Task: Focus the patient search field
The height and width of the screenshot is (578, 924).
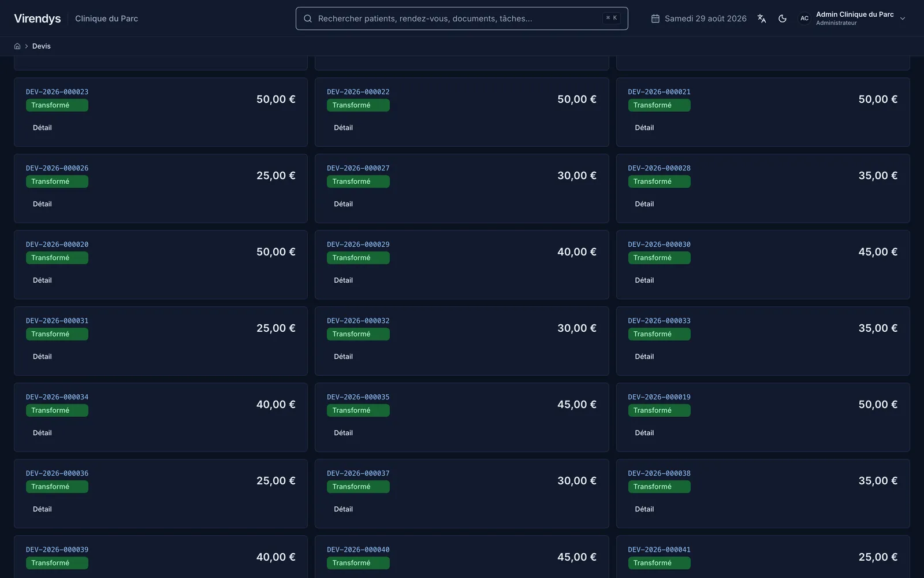Action: (x=461, y=18)
